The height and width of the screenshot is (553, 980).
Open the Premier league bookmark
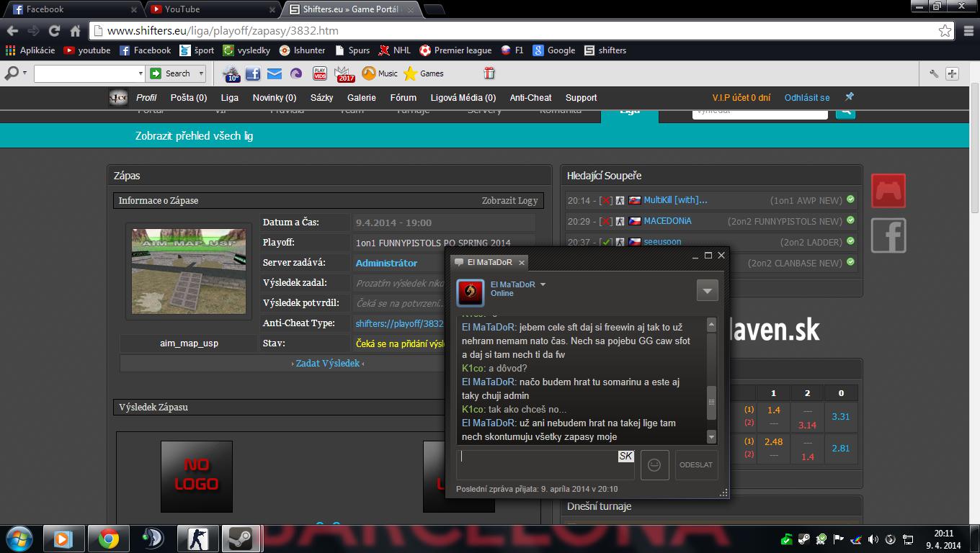[455, 50]
